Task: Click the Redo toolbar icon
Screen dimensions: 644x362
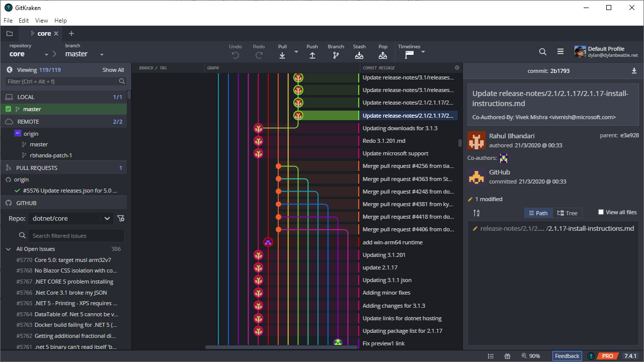Action: coord(259,55)
